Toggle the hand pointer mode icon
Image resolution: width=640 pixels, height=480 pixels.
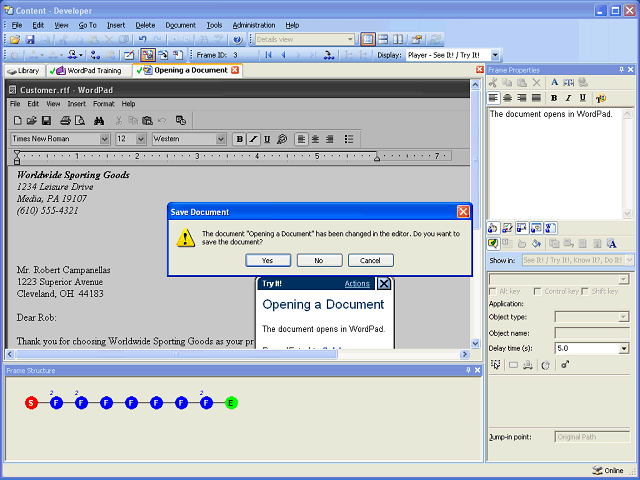[493, 228]
